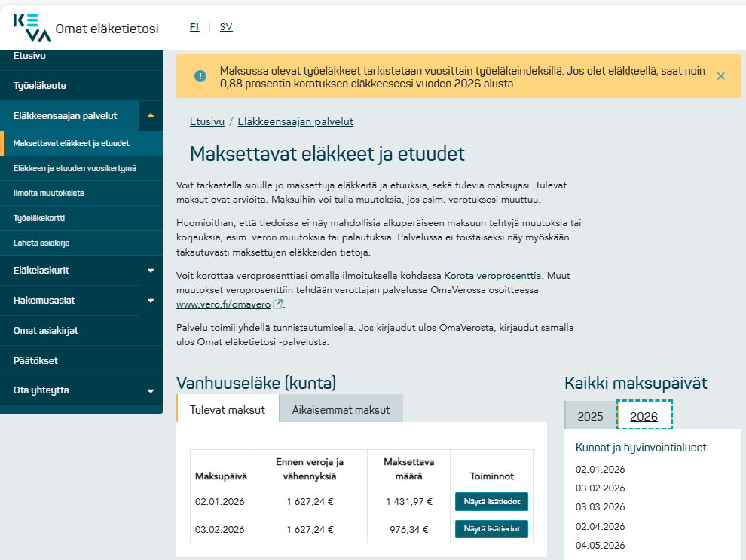Switch language to SV

pos(226,27)
